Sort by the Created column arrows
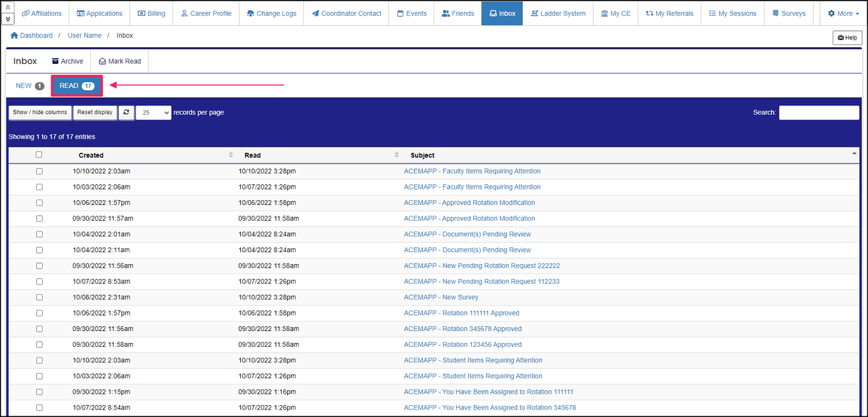 [x=231, y=154]
